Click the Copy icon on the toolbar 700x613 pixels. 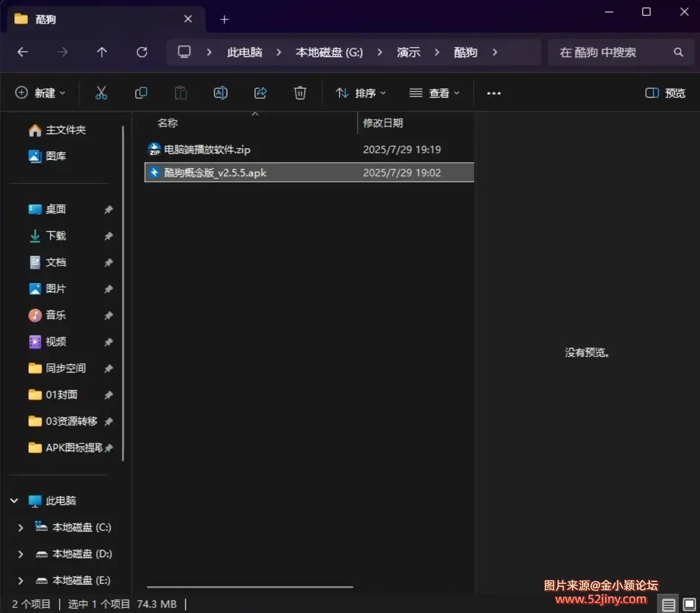[141, 93]
